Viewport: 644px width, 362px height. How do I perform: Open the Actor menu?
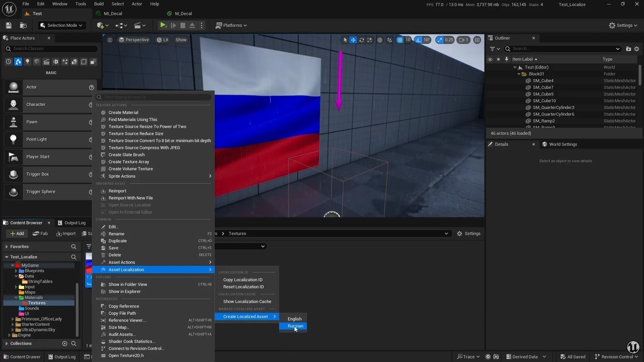(137, 4)
